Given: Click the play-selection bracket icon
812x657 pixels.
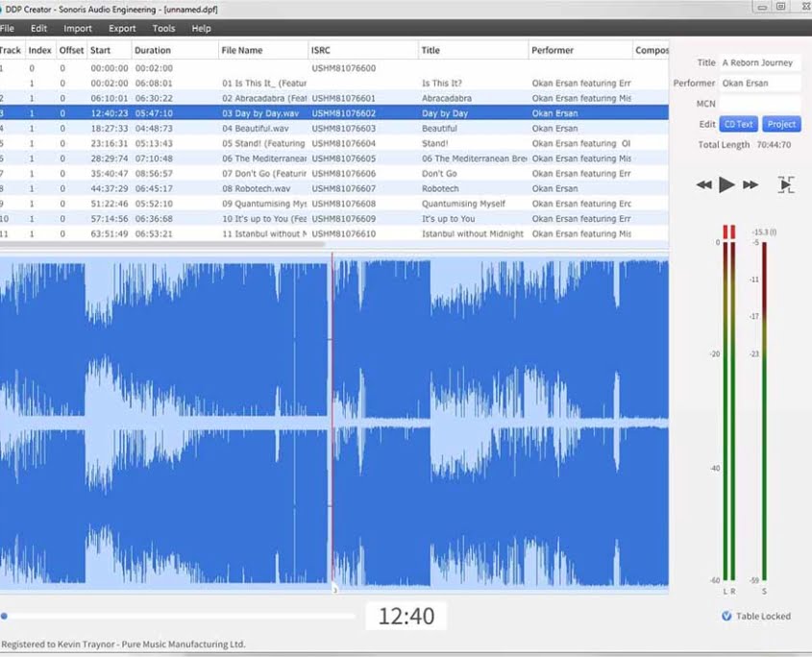Looking at the screenshot, I should (786, 184).
